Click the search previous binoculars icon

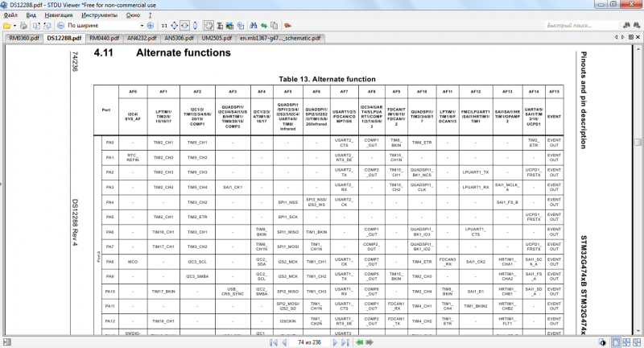pos(626,26)
